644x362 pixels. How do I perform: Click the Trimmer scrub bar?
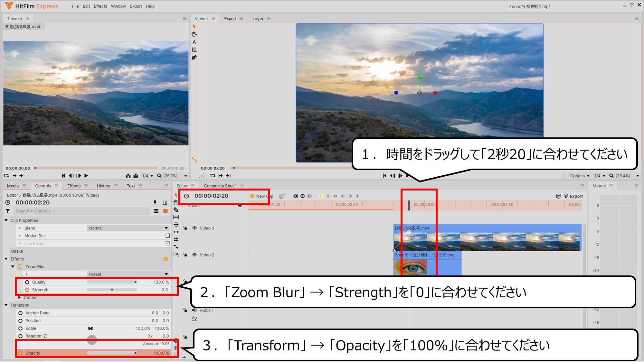click(x=96, y=168)
